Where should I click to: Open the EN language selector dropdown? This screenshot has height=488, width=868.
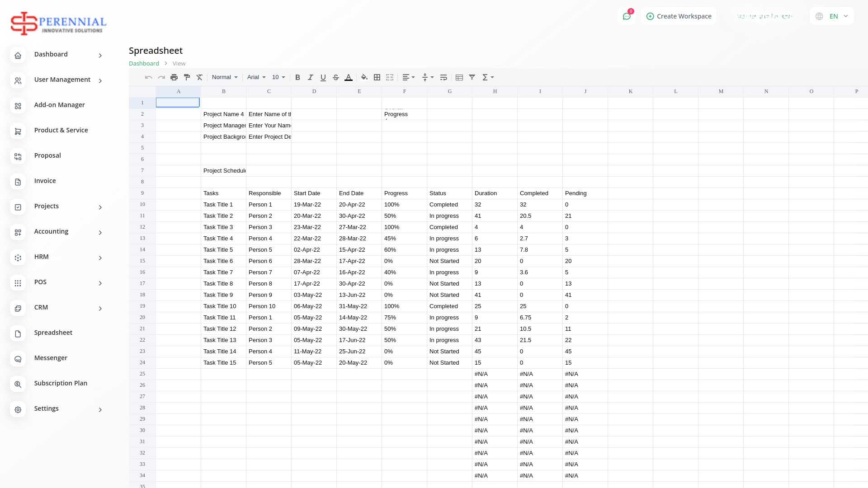click(x=832, y=16)
